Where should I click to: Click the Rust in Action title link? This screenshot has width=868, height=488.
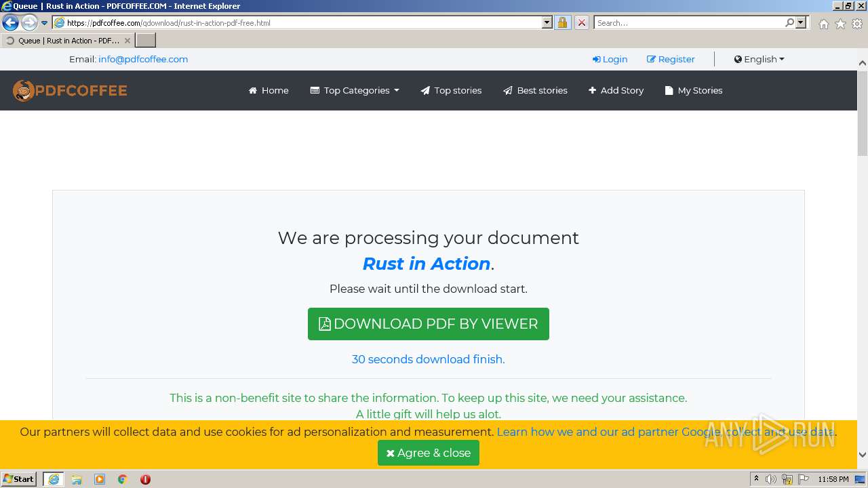point(427,264)
